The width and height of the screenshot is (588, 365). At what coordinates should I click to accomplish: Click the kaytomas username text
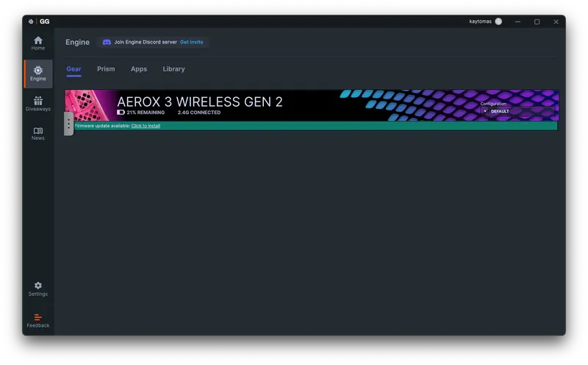(481, 21)
